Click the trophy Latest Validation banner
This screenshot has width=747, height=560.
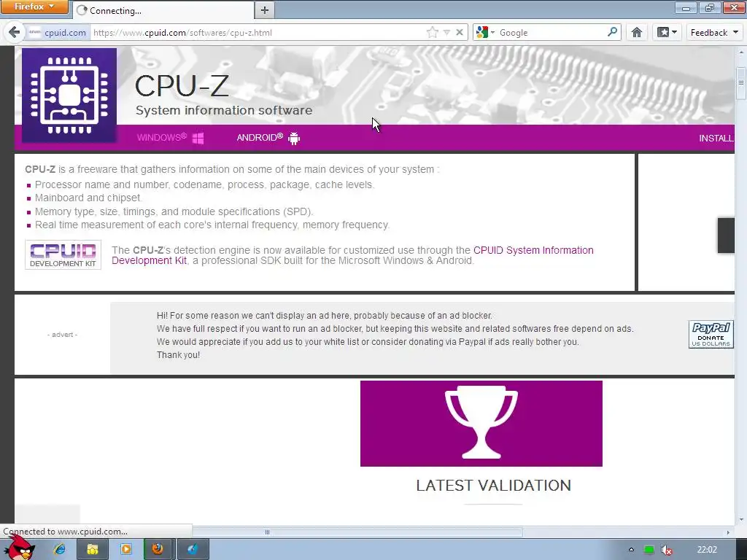tap(481, 424)
